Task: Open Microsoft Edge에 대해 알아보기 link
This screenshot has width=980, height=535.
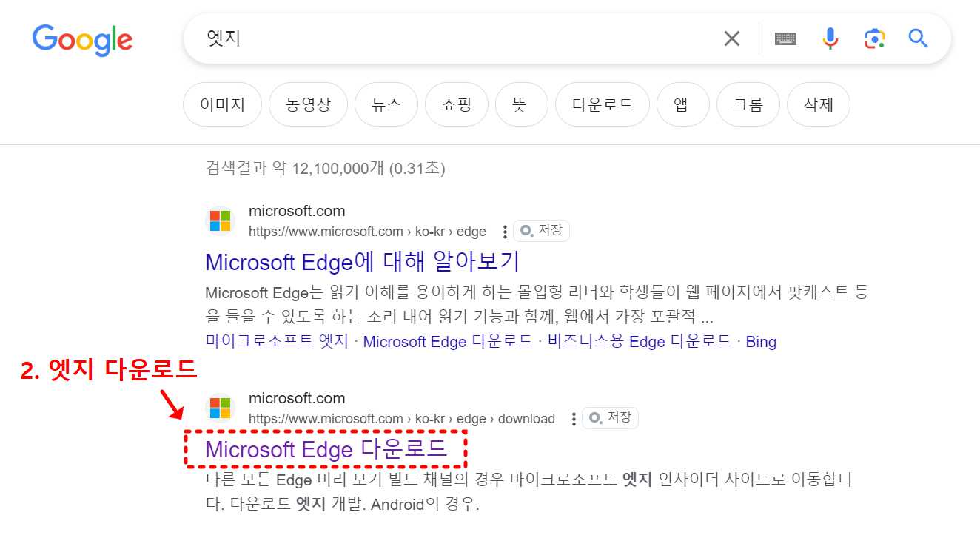Action: pyautogui.click(x=363, y=262)
